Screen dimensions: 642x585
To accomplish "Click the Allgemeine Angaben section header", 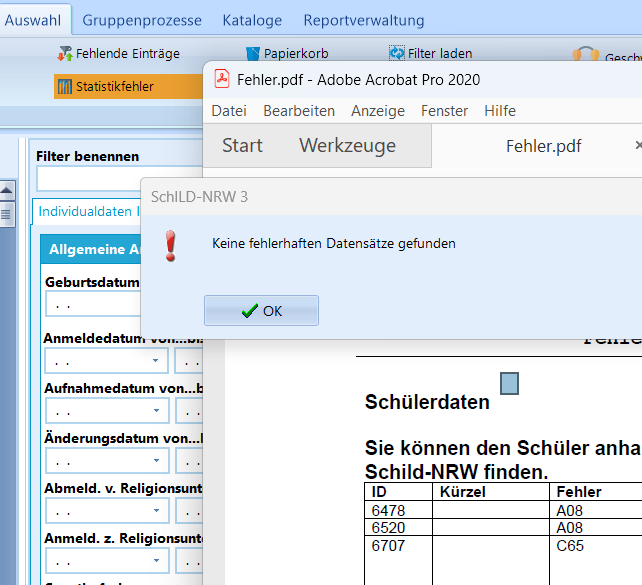I will tap(91, 249).
